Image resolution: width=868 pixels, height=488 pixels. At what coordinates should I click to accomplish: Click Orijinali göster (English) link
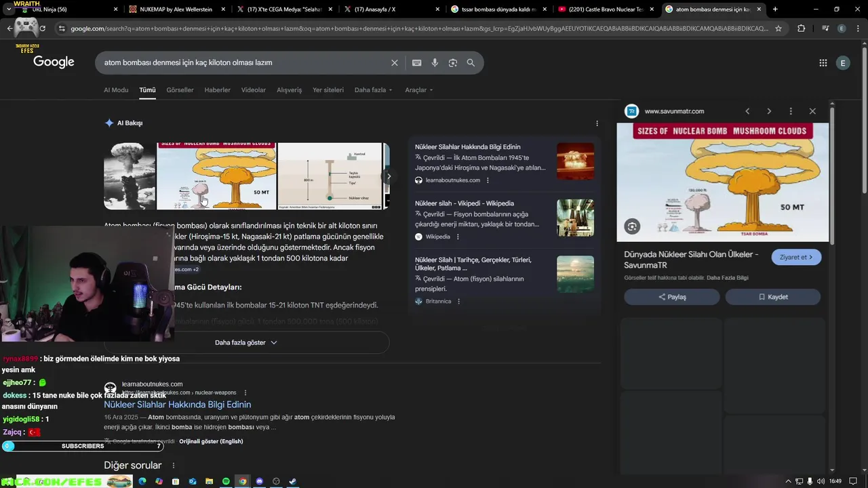pyautogui.click(x=211, y=441)
